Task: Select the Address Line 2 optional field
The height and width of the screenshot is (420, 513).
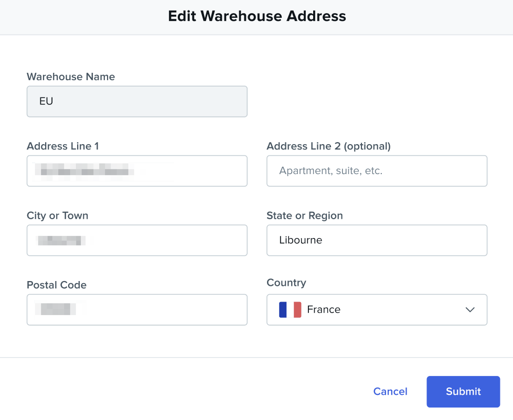Action: tap(377, 171)
